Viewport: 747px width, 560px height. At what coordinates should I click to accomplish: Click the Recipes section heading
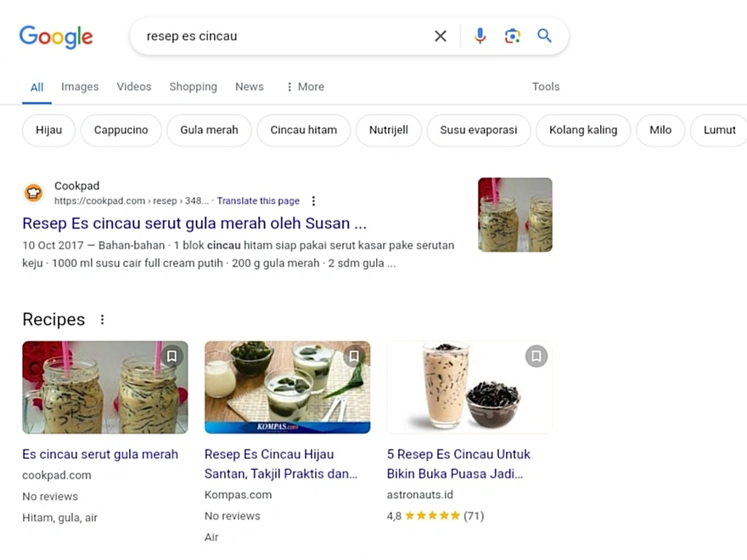pos(53,320)
